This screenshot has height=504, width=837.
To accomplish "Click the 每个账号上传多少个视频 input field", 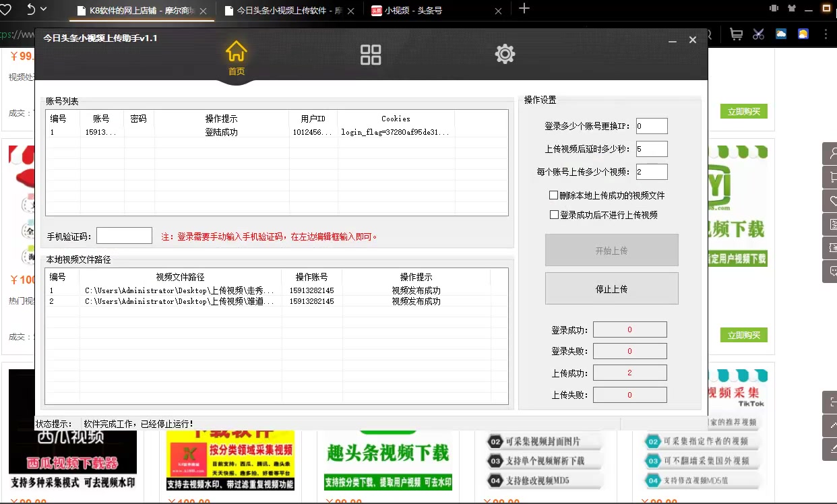I will tap(651, 172).
